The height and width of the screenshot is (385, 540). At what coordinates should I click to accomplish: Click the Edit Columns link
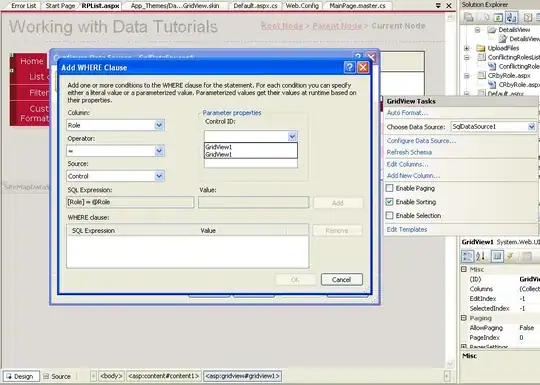pyautogui.click(x=407, y=164)
